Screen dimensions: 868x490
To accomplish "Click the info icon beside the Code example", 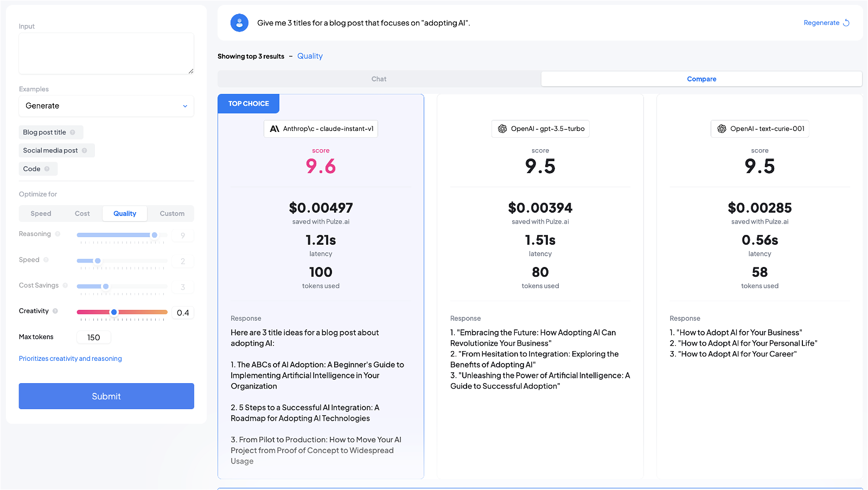I will click(x=47, y=169).
